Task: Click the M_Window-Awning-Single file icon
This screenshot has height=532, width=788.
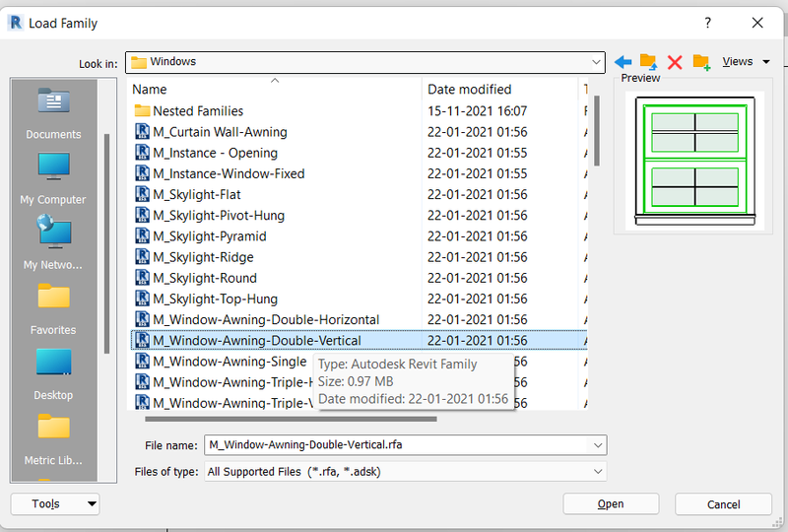Action: click(x=142, y=361)
